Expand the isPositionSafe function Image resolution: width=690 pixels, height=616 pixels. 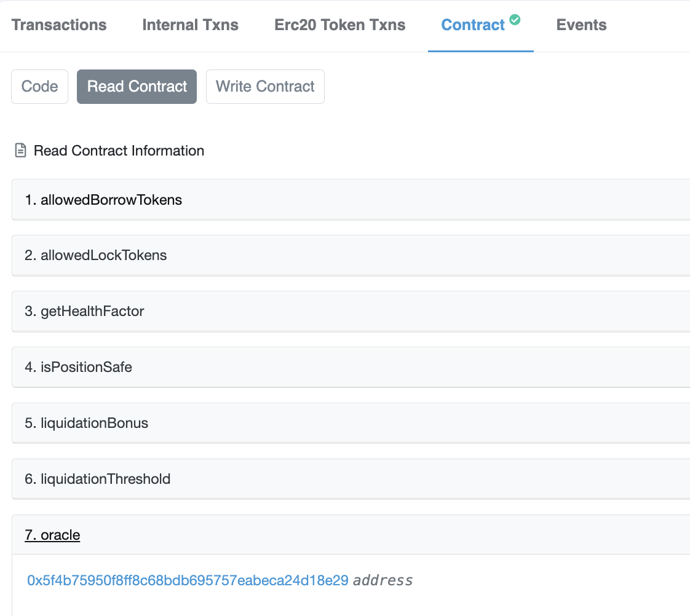click(351, 367)
